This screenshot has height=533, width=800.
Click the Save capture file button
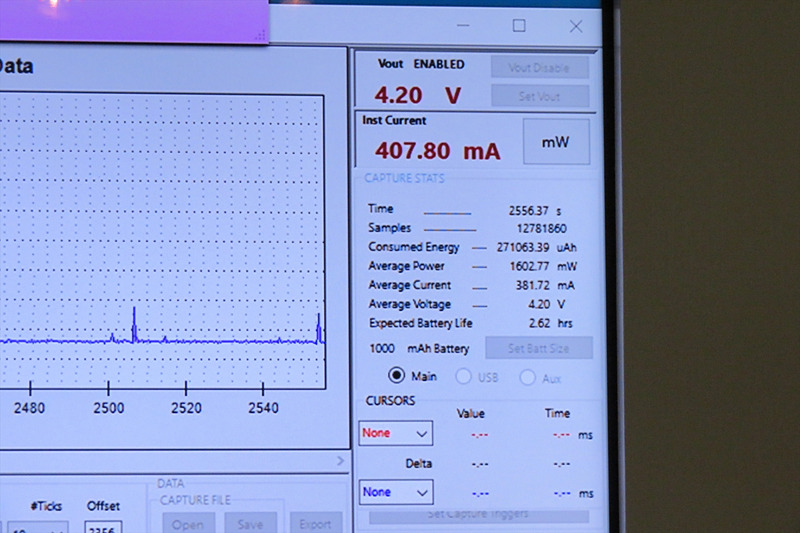(250, 524)
